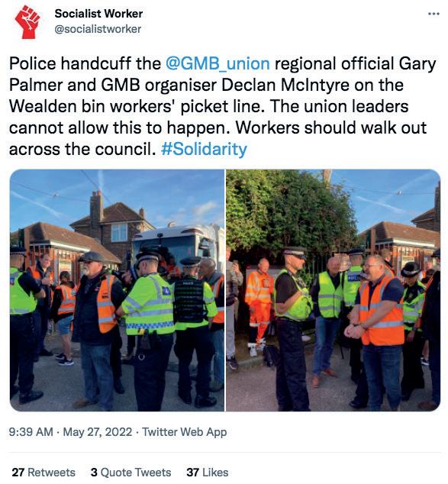Click the tweet text mentioning Gary Palmer

point(222,106)
